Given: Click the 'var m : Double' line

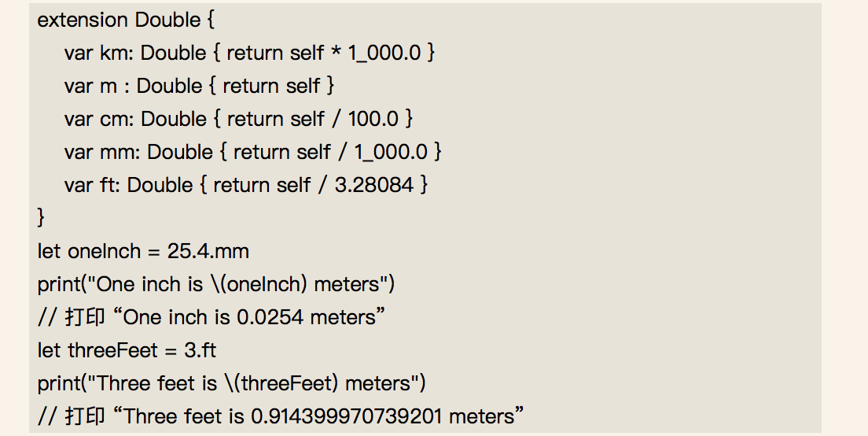Looking at the screenshot, I should (199, 86).
